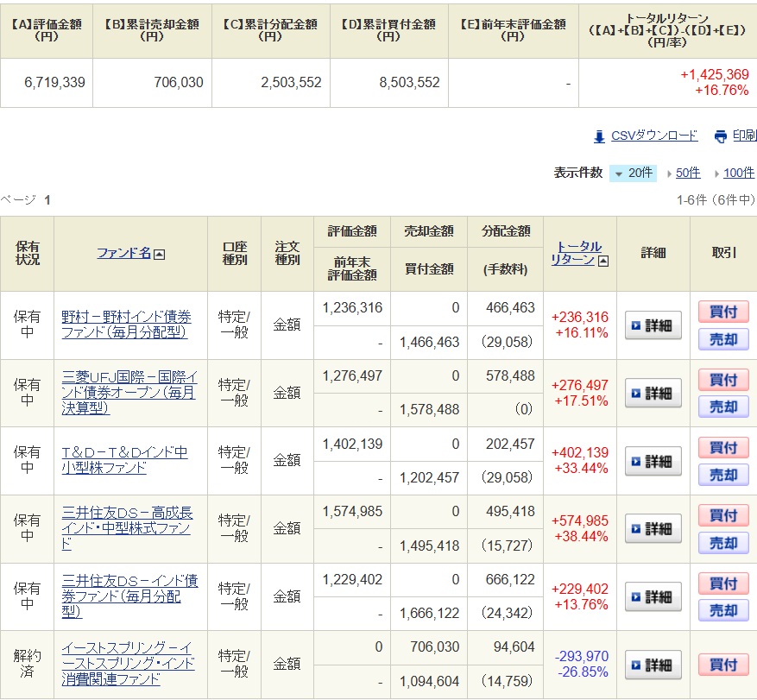Show 100件 per page
Viewport: 757px width, 700px height.
point(738,173)
